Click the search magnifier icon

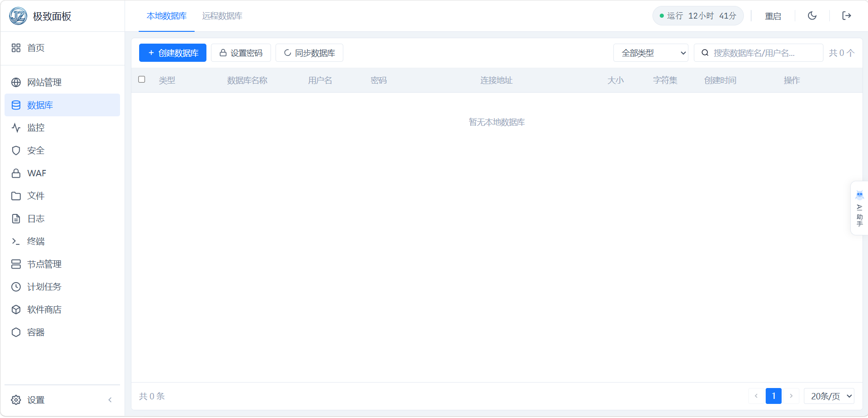705,53
